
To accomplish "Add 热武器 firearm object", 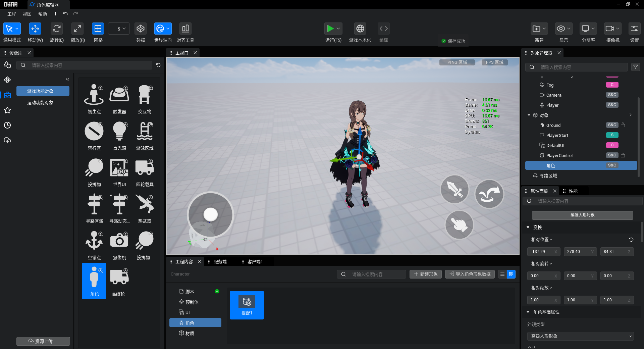I will click(145, 208).
